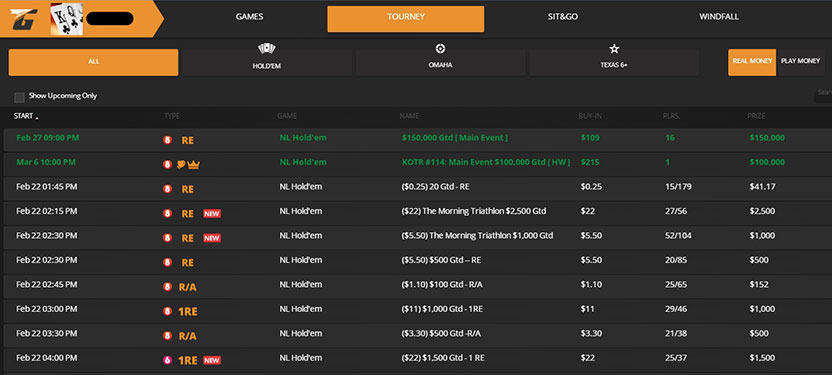The width and height of the screenshot is (832, 375).
Task: Open the player avatar with K and Q cards
Action: pyautogui.click(x=66, y=20)
